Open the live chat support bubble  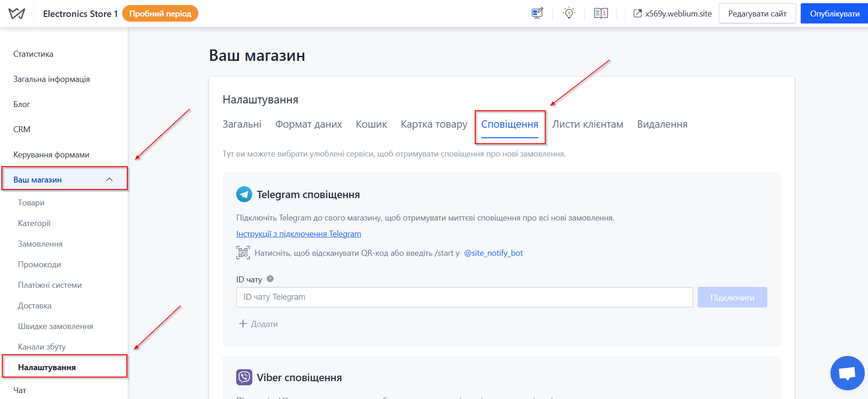coord(847,373)
